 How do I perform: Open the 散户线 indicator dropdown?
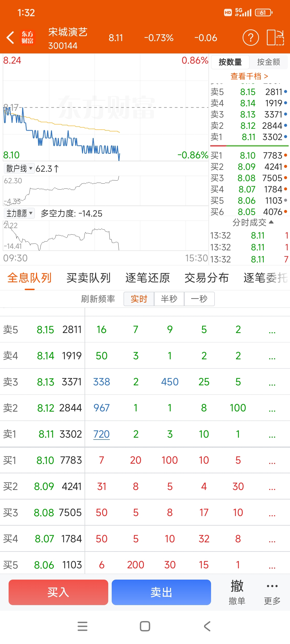coord(19,169)
